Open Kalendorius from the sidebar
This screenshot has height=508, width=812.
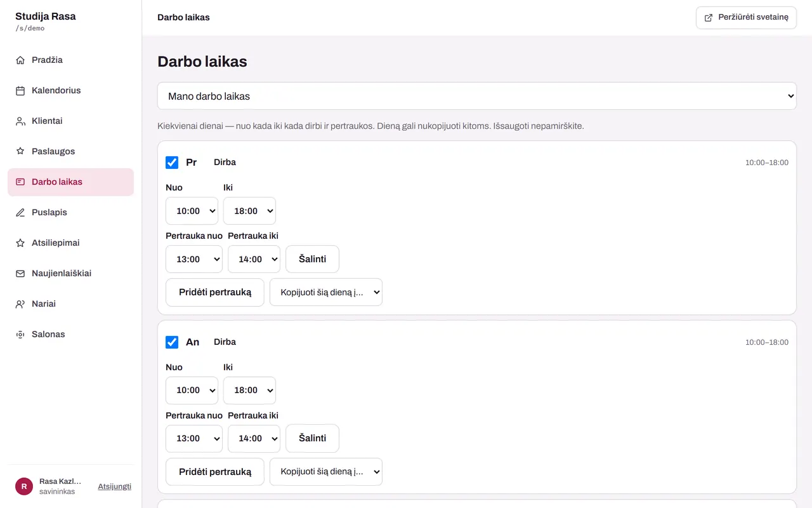(70, 91)
